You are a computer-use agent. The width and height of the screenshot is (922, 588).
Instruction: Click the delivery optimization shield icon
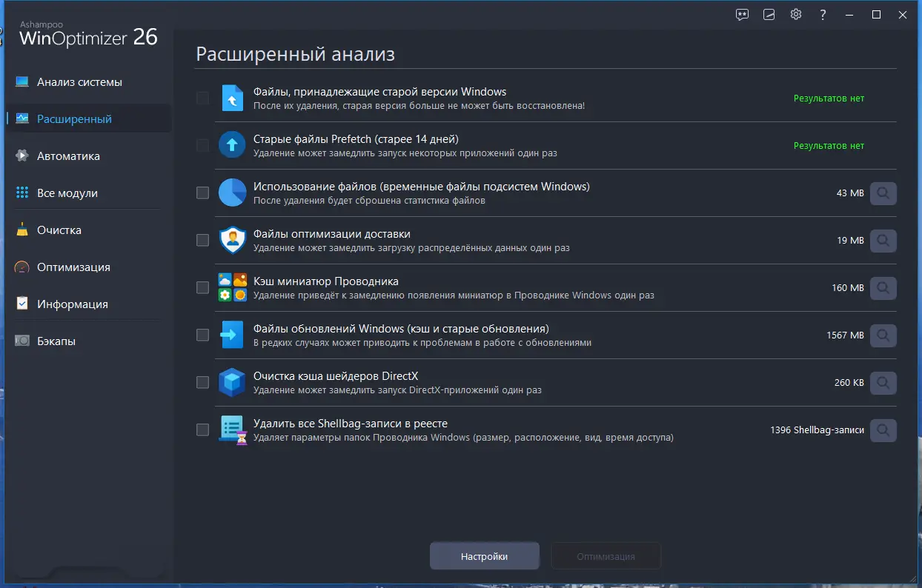[x=232, y=240]
